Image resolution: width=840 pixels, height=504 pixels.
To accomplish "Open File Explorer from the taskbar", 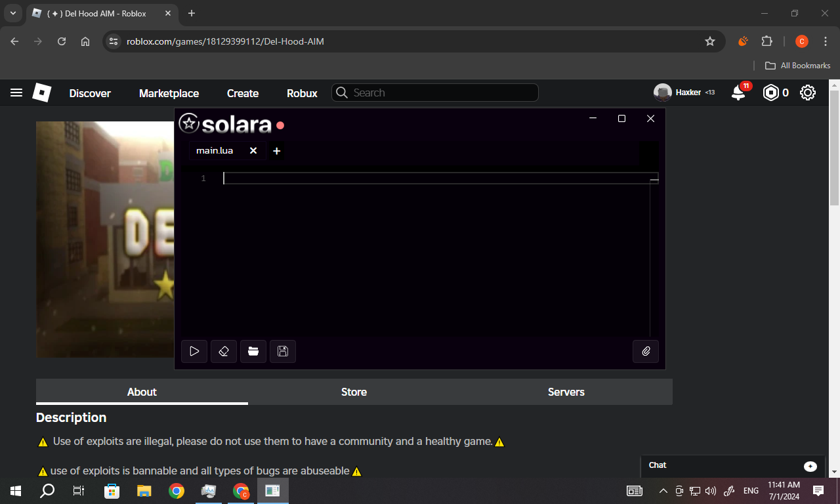I will coord(144,491).
